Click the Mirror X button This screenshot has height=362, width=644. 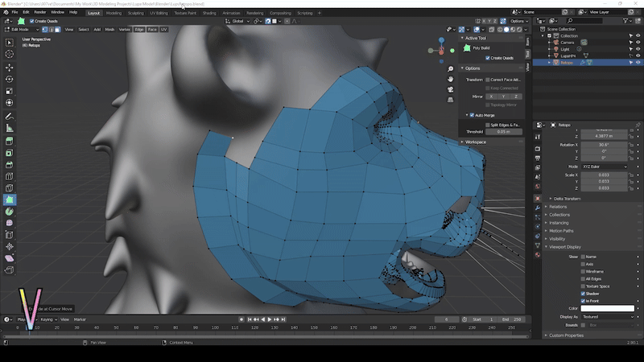coord(491,97)
